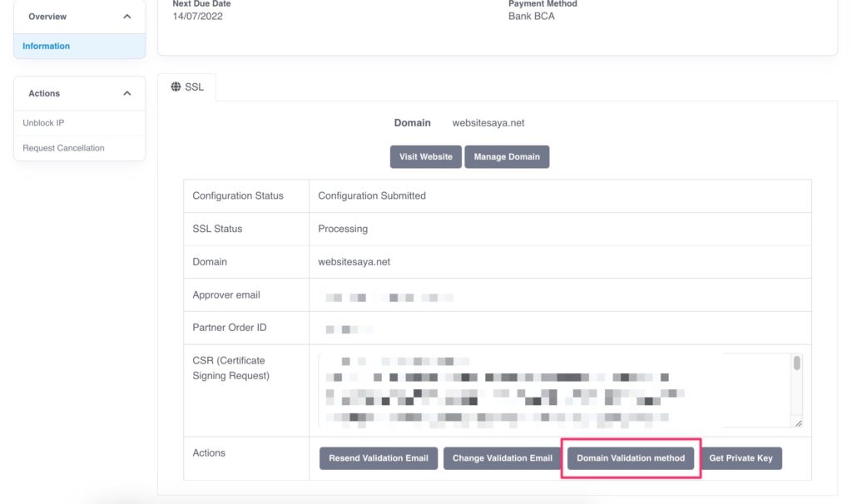Select the Information sidebar item
852x504 pixels.
click(x=45, y=46)
